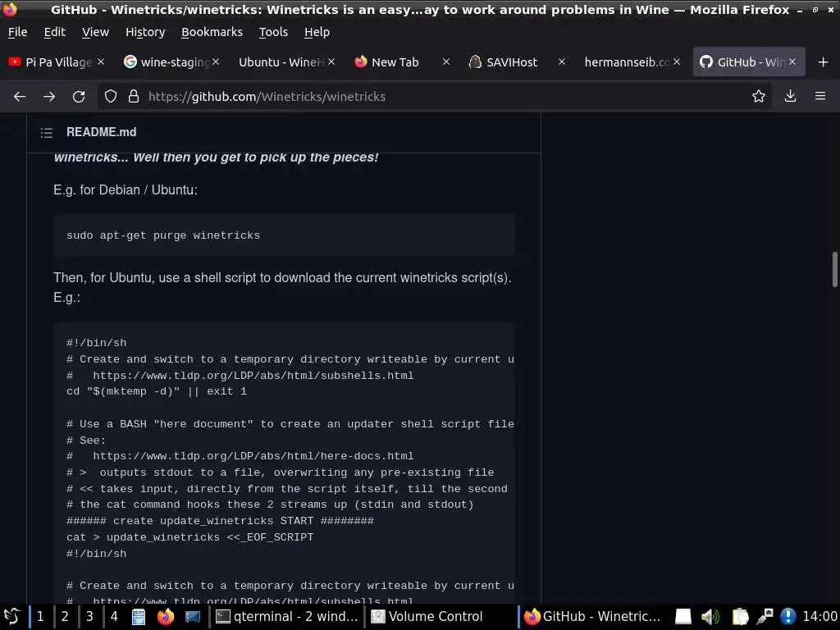
Task: Open the Edit menu
Action: coord(55,32)
